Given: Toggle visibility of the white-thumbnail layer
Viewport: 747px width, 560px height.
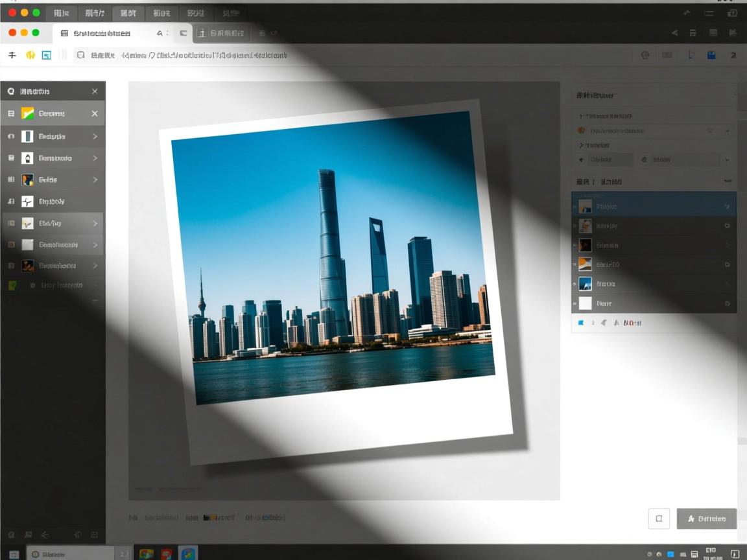Looking at the screenshot, I should [727, 303].
